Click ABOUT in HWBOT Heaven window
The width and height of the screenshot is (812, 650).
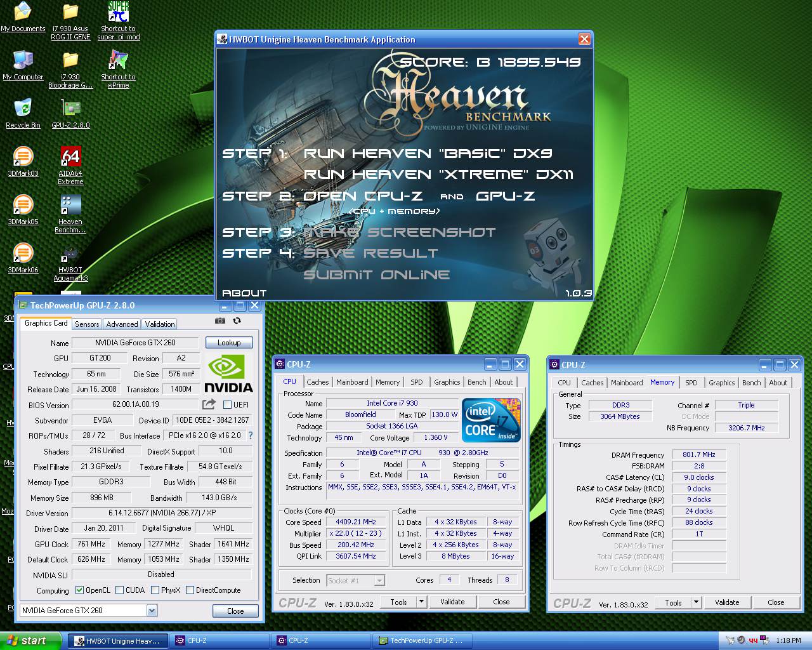click(244, 293)
